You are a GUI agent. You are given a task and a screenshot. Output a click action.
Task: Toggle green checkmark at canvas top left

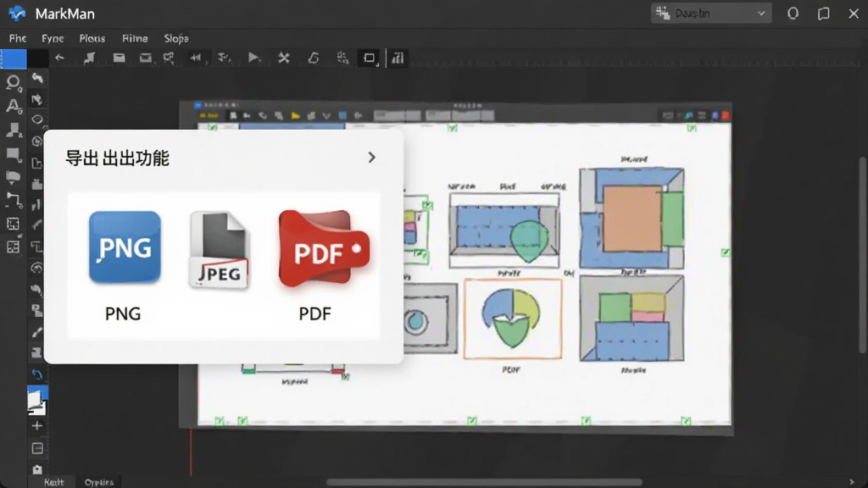coord(212,127)
